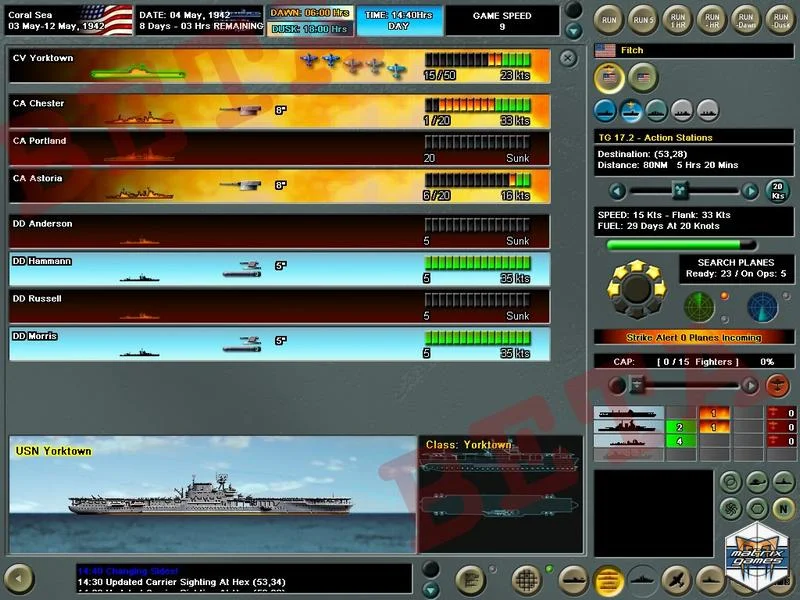Click the N compass icon
This screenshot has height=600, width=800.
tap(782, 508)
